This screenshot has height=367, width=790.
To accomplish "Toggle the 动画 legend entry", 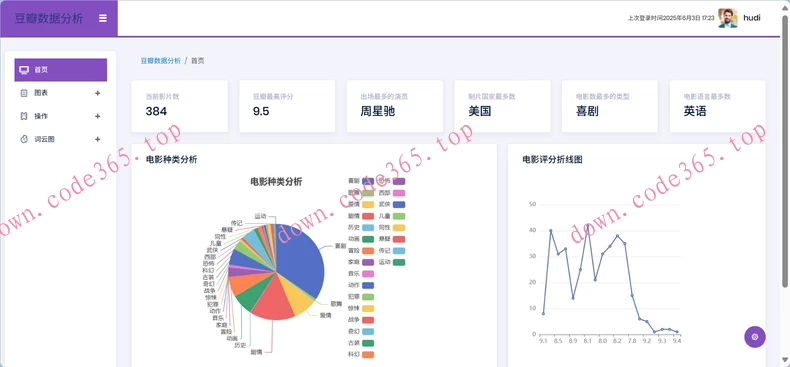I will tap(361, 239).
